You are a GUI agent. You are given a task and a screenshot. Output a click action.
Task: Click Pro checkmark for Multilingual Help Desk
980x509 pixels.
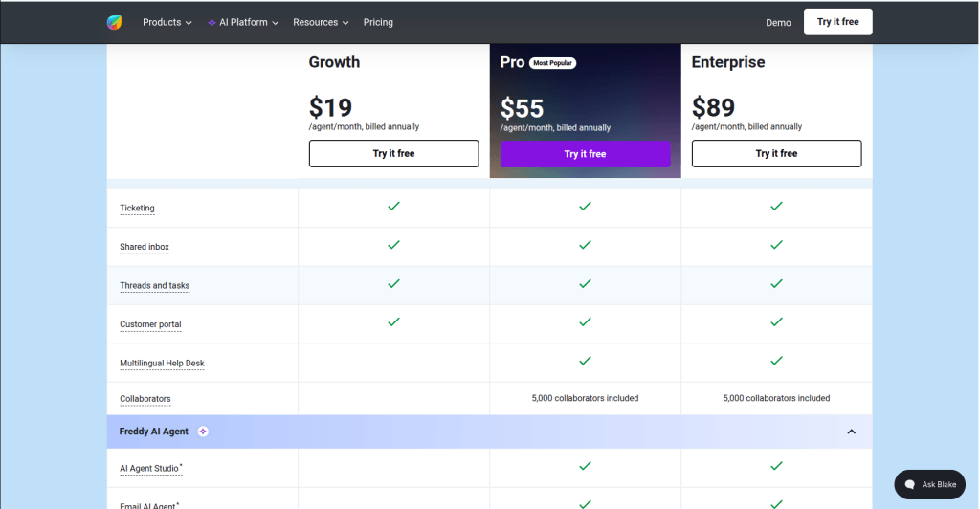[585, 361]
